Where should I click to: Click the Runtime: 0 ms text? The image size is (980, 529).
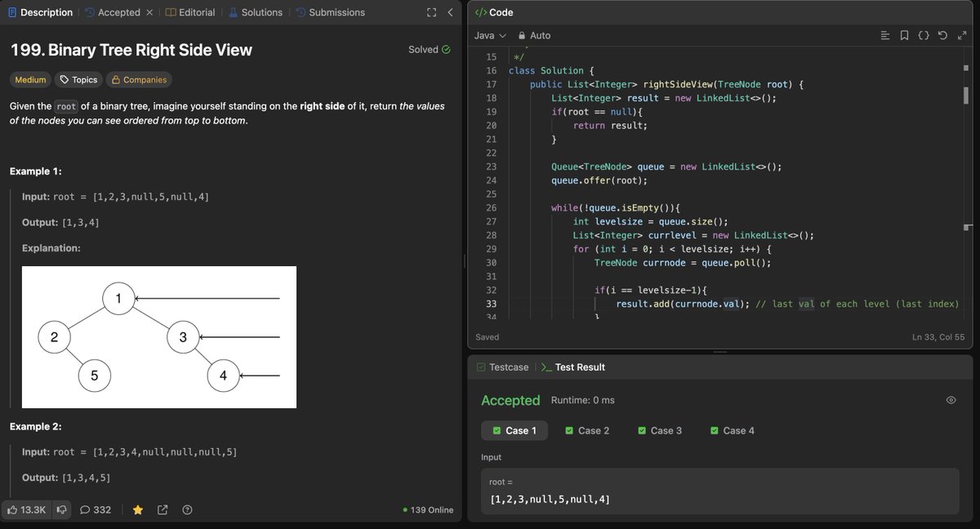click(x=583, y=401)
